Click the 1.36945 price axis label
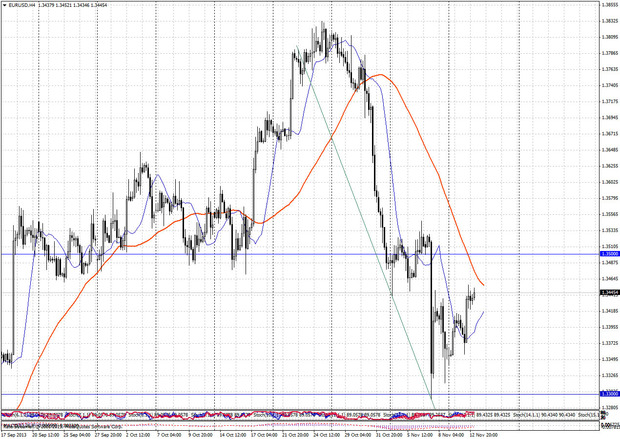Screen dimensions: 620x439 [x=610, y=118]
